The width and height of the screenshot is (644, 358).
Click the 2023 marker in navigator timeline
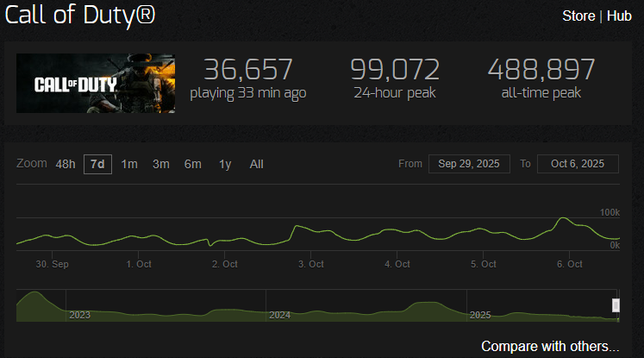tap(79, 315)
